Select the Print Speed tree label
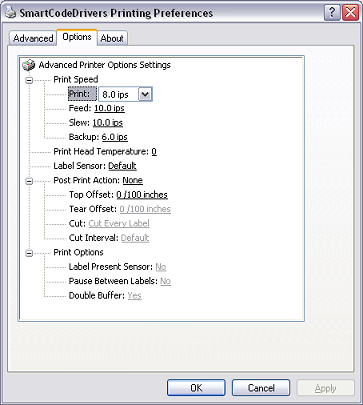The image size is (363, 405). tap(76, 79)
